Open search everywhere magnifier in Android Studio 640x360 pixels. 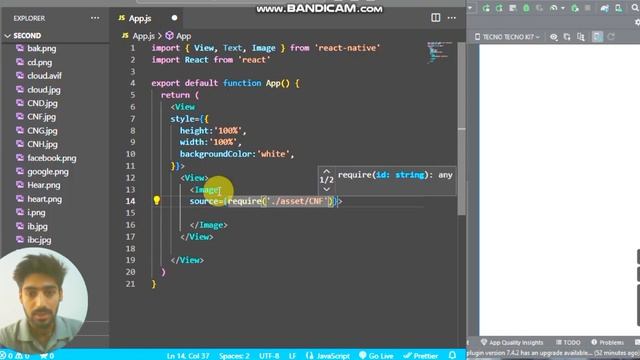(x=636, y=8)
